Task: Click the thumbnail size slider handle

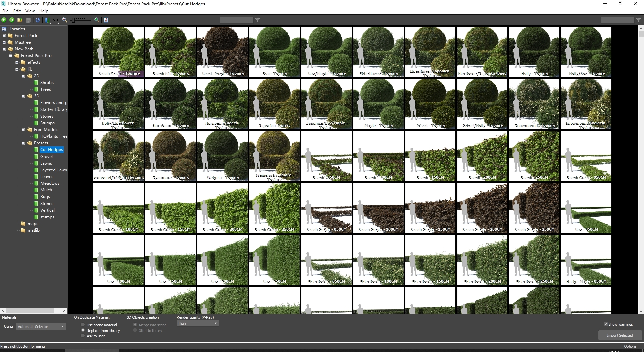Action: 75,20
